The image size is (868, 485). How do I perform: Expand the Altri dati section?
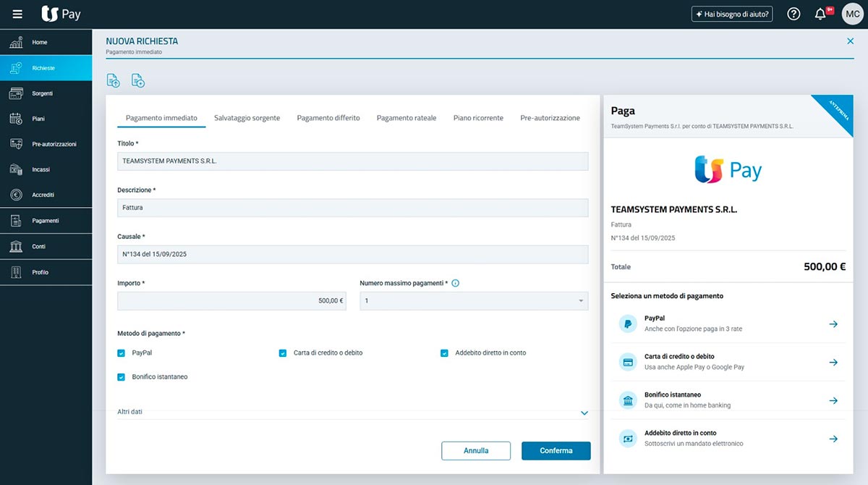584,413
